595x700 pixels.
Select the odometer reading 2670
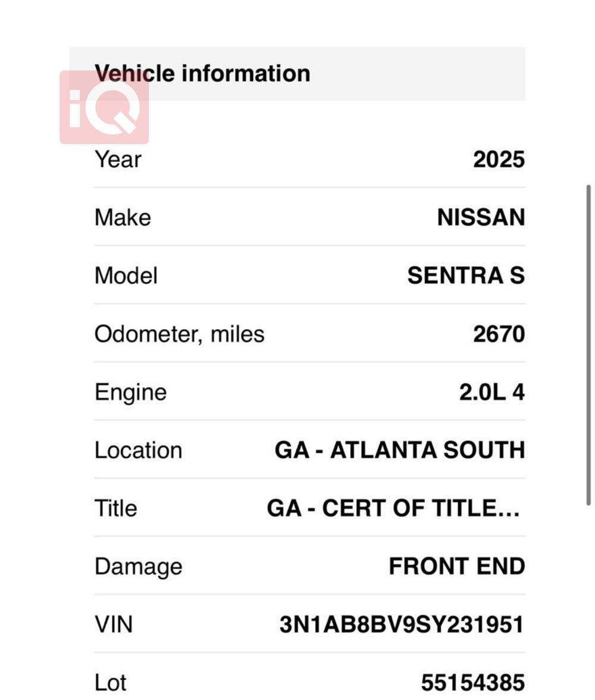[499, 334]
